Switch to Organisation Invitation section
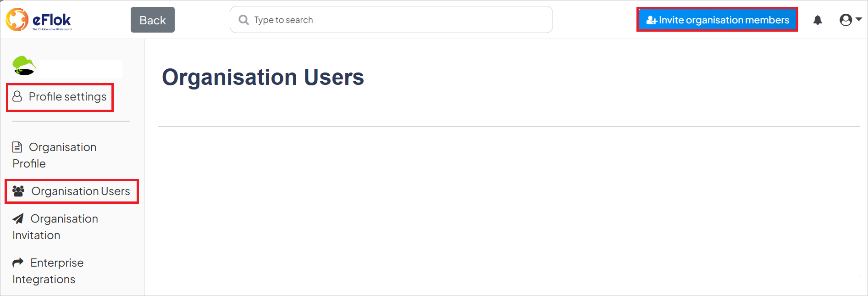The width and height of the screenshot is (868, 296). tap(55, 227)
